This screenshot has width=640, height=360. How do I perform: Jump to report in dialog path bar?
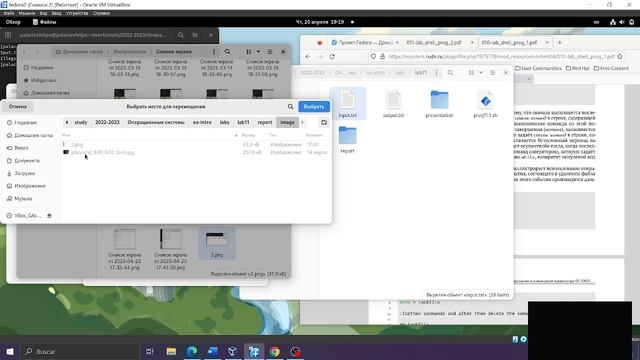[x=264, y=122]
